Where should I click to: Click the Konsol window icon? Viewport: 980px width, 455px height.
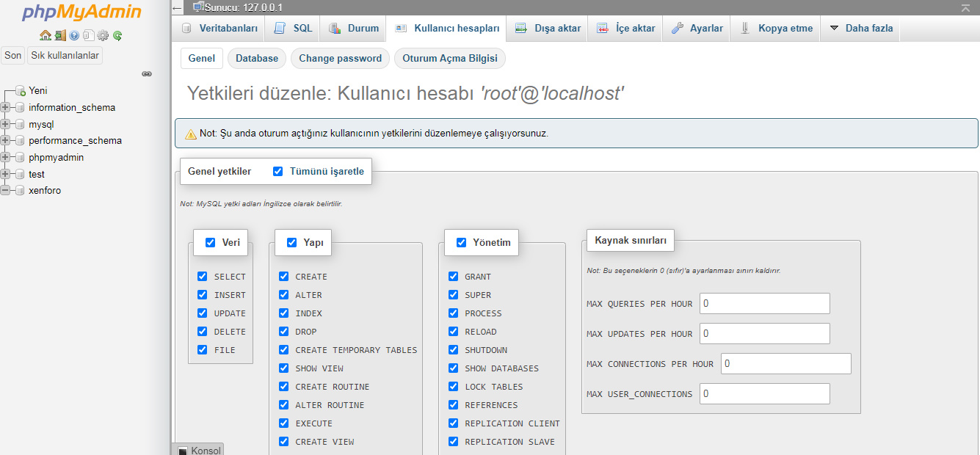(183, 451)
